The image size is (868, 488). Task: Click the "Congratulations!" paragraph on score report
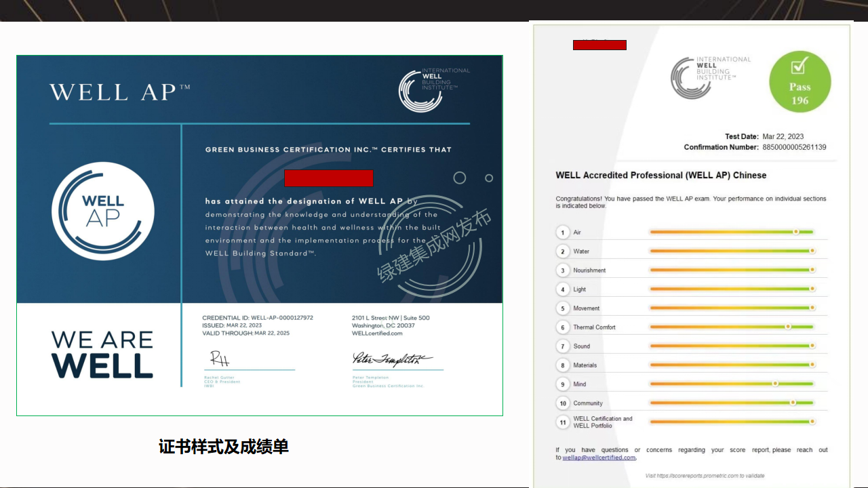point(691,202)
